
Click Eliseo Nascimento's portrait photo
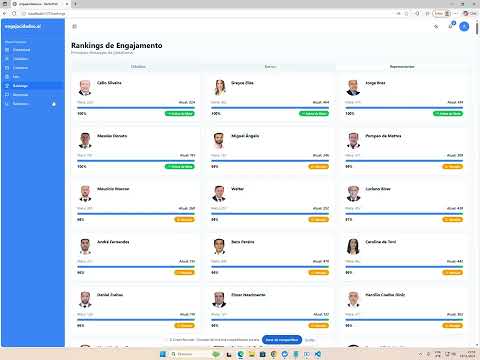[219, 299]
